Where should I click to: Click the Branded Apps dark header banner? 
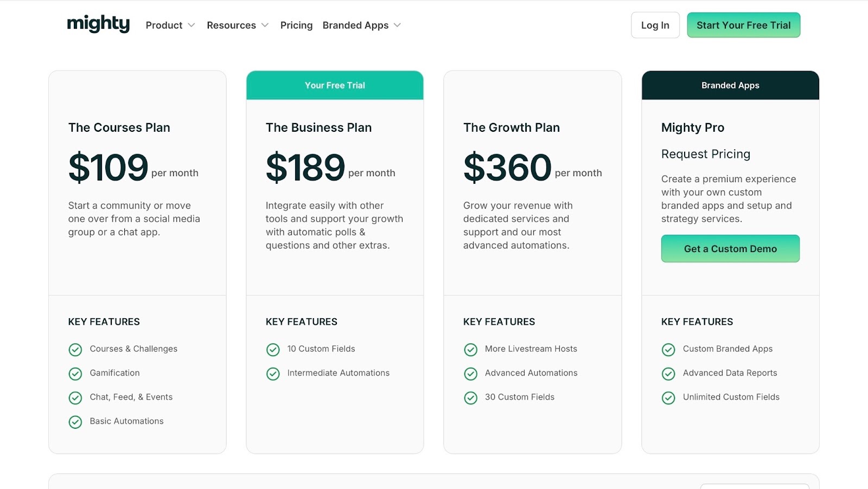point(730,85)
